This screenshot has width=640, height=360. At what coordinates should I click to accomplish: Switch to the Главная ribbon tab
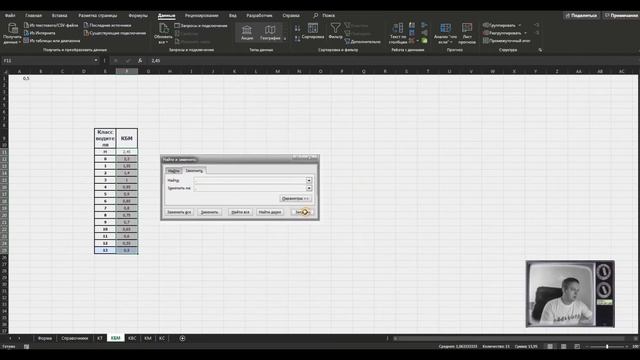(x=33, y=16)
